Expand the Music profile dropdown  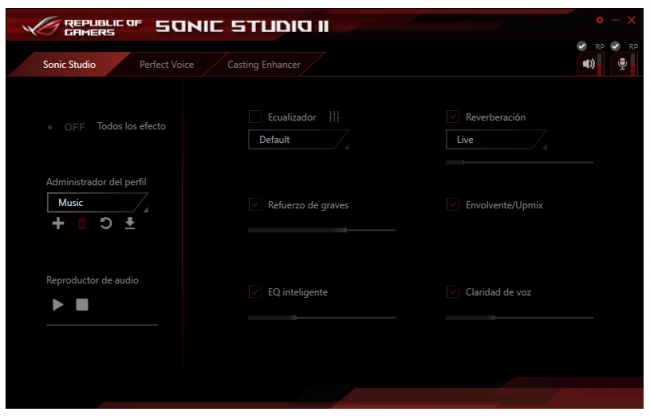point(96,202)
